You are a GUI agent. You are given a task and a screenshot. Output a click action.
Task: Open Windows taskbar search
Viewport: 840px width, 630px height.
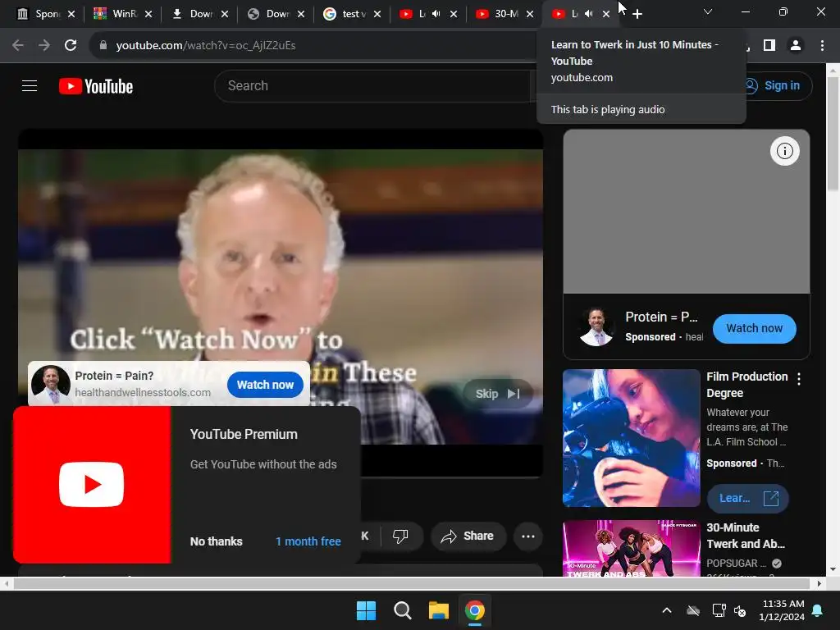[x=402, y=610]
